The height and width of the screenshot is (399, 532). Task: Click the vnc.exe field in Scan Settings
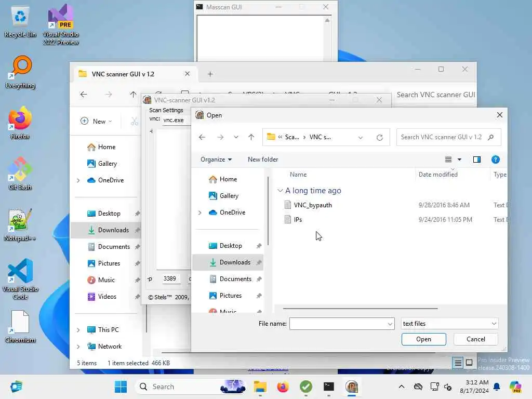click(x=176, y=120)
